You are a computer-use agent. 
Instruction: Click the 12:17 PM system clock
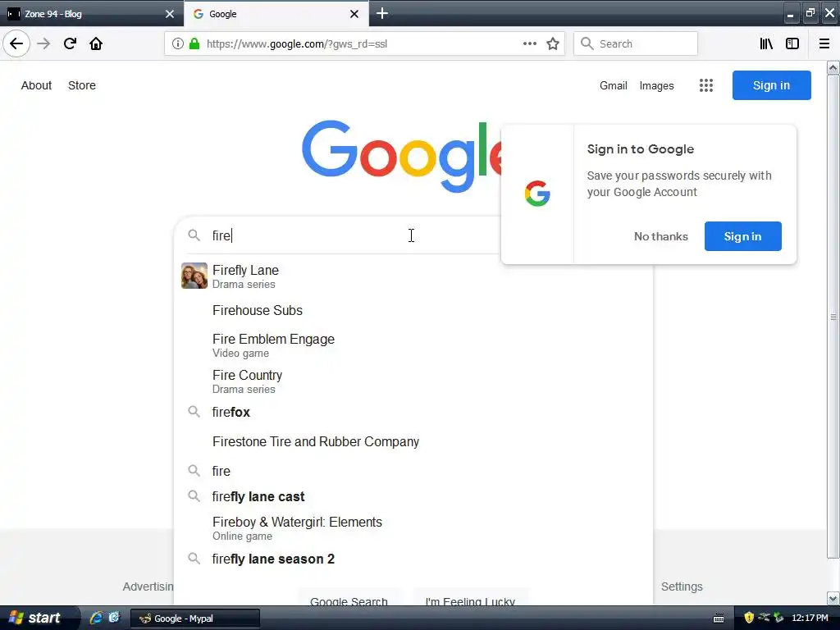tap(810, 618)
